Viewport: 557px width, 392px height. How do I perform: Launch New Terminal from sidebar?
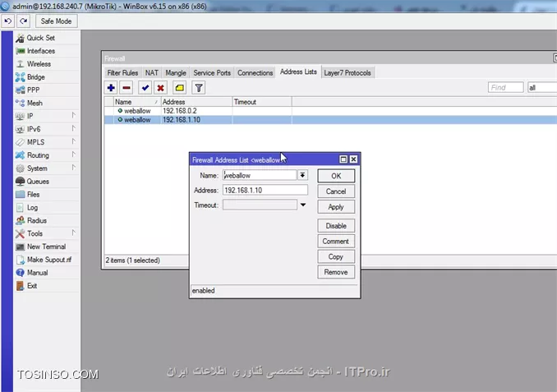coord(47,247)
